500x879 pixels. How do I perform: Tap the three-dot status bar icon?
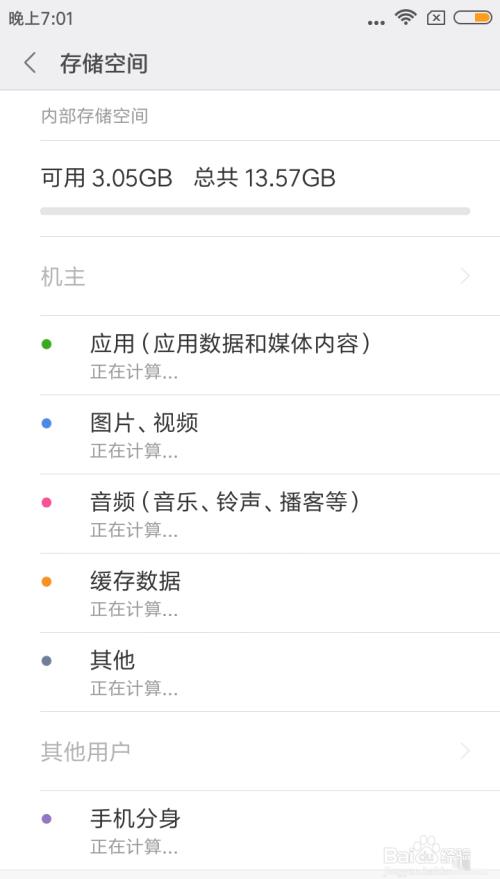click(x=376, y=23)
